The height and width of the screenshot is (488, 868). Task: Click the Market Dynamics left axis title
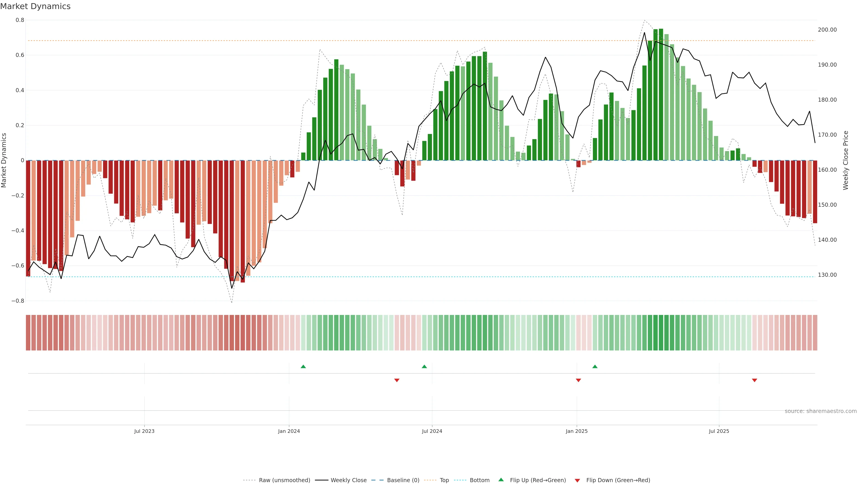click(x=4, y=160)
